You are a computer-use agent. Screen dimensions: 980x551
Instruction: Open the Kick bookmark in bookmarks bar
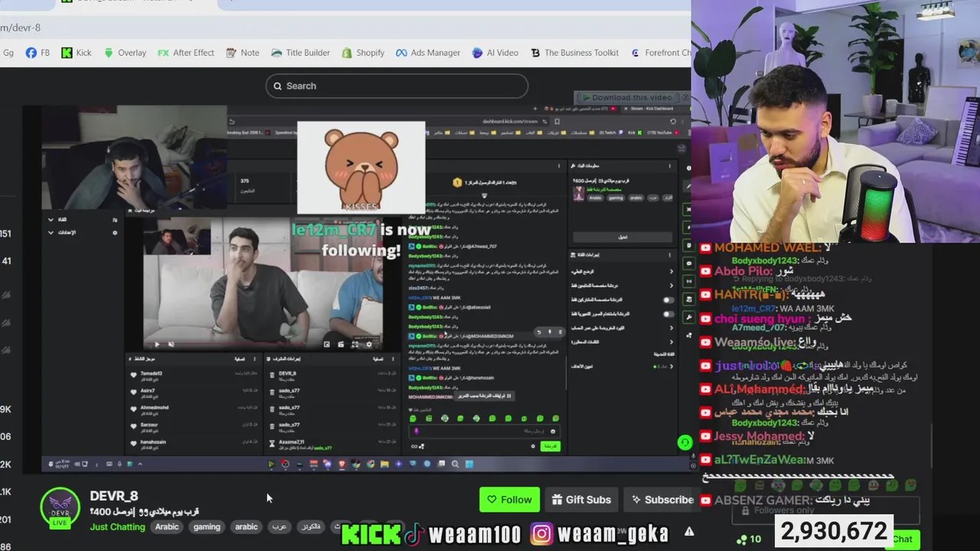coord(76,53)
